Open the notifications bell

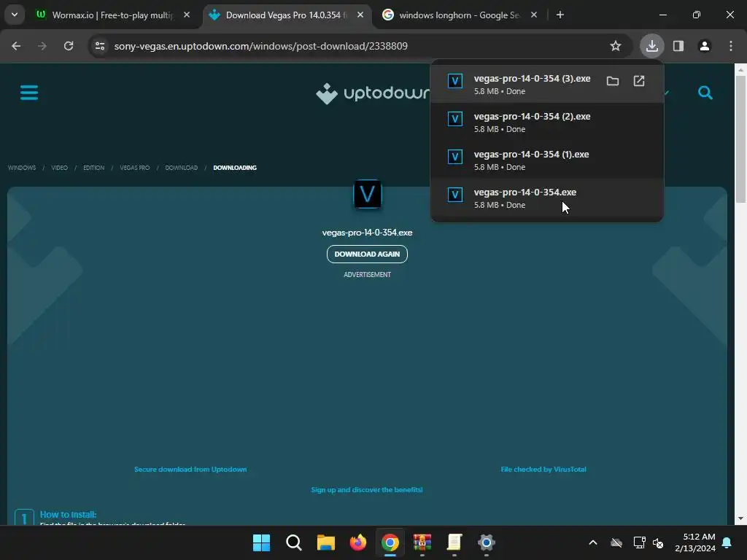coord(727,542)
